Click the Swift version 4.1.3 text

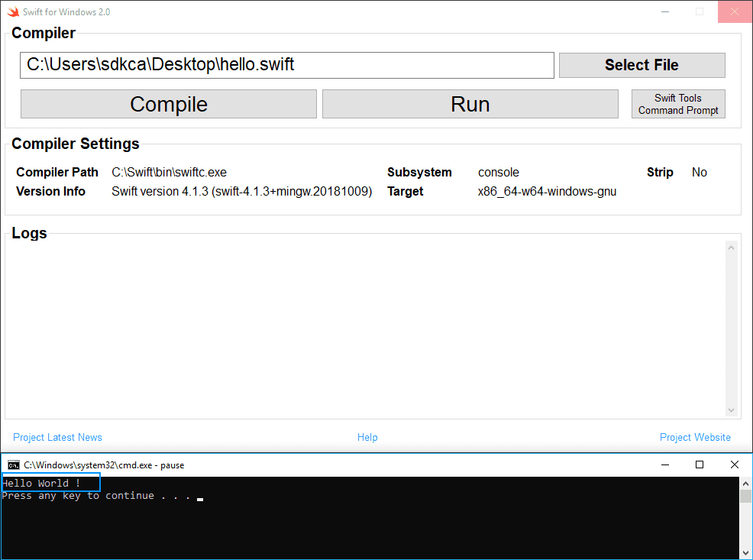242,192
